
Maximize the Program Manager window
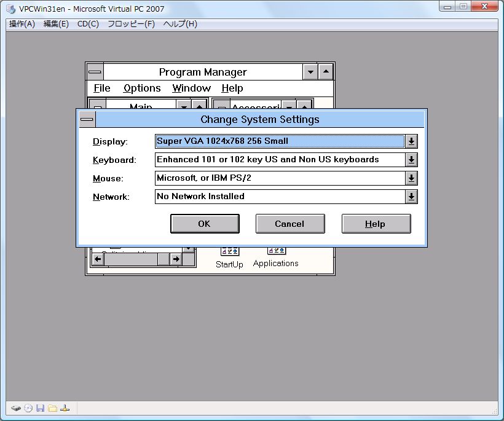[x=326, y=72]
